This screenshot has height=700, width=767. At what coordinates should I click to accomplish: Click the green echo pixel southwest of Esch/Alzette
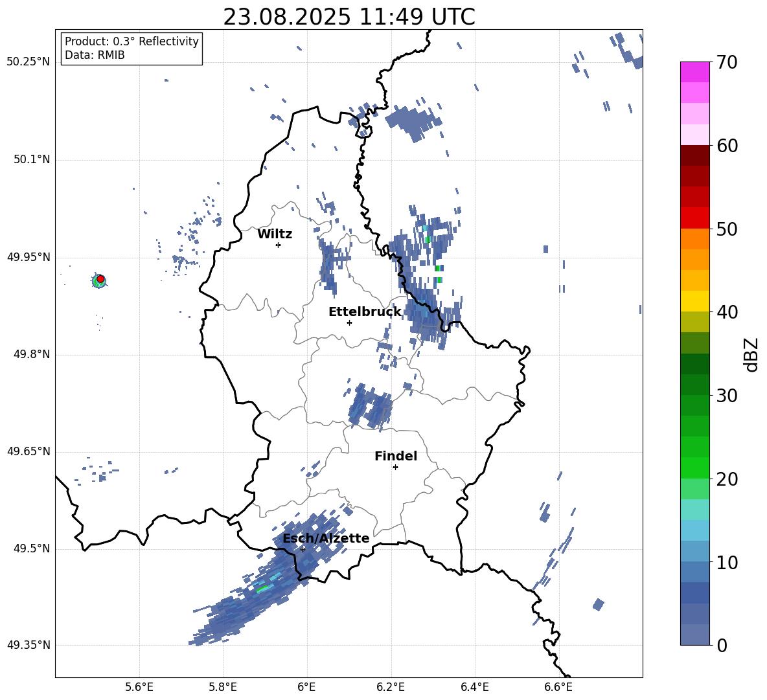262,589
